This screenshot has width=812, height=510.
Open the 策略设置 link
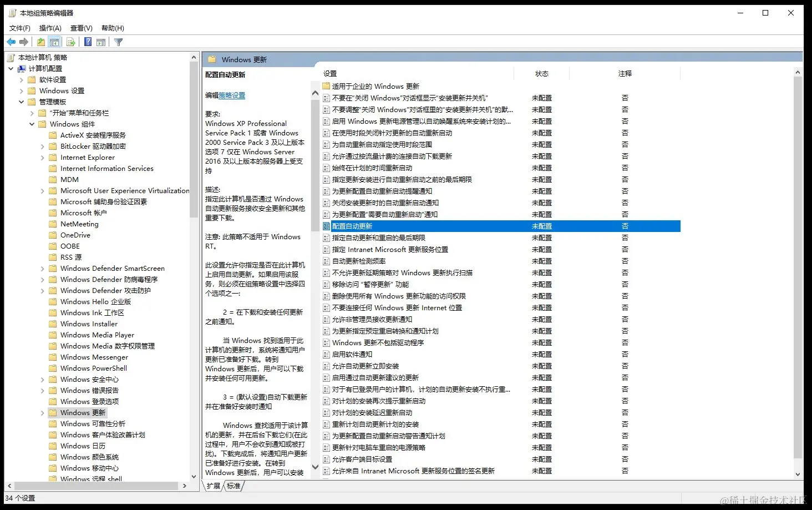point(232,95)
